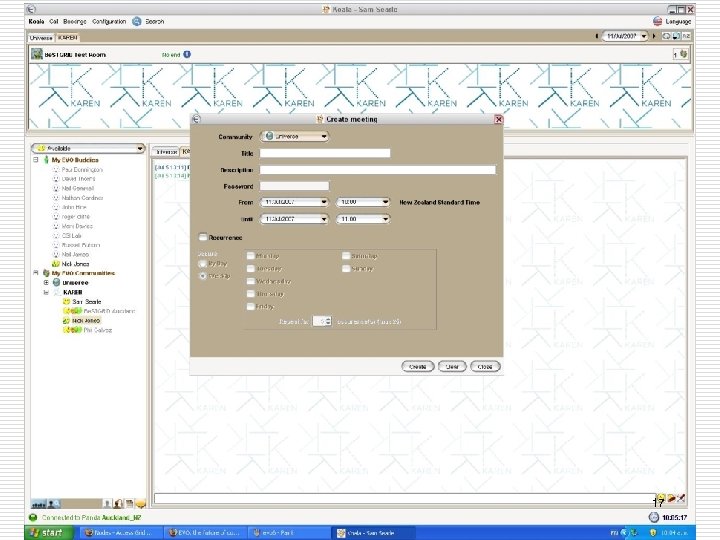Select Nick Jones in KAREN community
Viewport: 720px width, 540px height.
click(86, 321)
